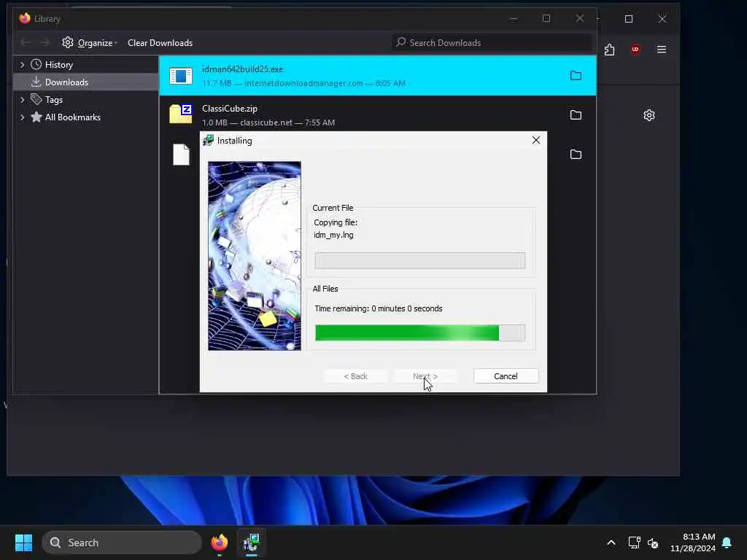Select the ClassiCube.zip file name
The width and height of the screenshot is (747, 560).
pos(230,109)
